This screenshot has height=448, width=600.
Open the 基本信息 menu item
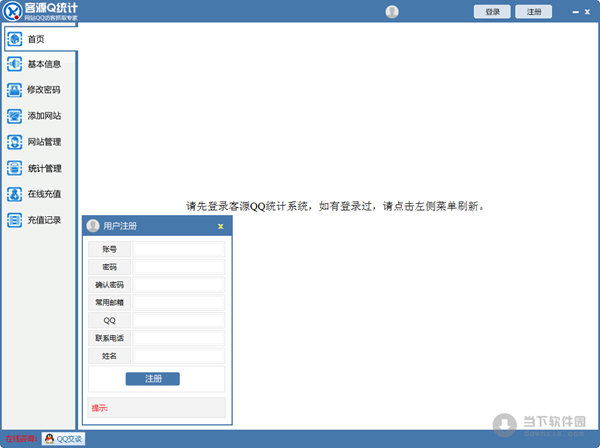39,64
